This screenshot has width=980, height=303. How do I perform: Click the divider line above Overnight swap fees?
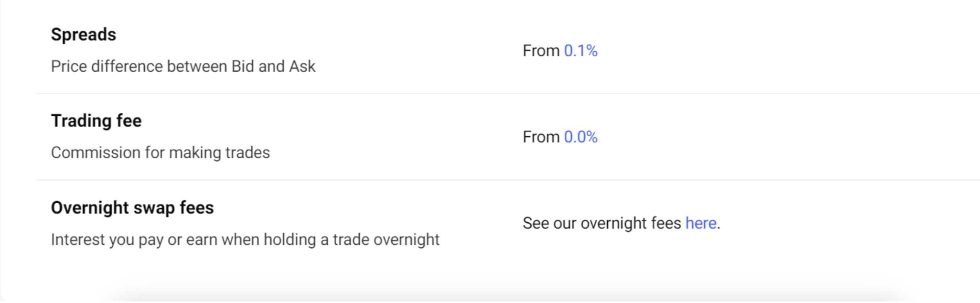(469, 180)
